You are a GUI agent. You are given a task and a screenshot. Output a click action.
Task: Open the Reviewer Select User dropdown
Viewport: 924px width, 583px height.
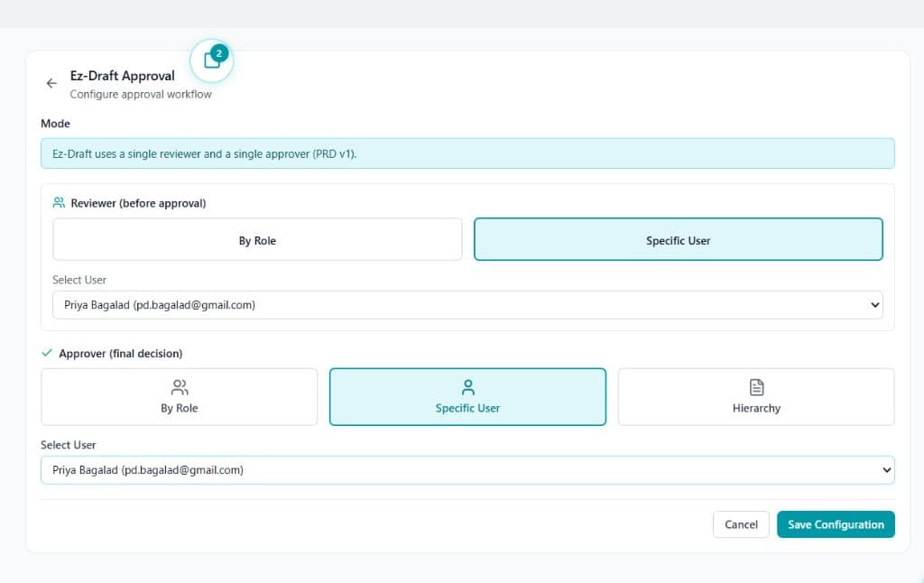[x=467, y=305]
